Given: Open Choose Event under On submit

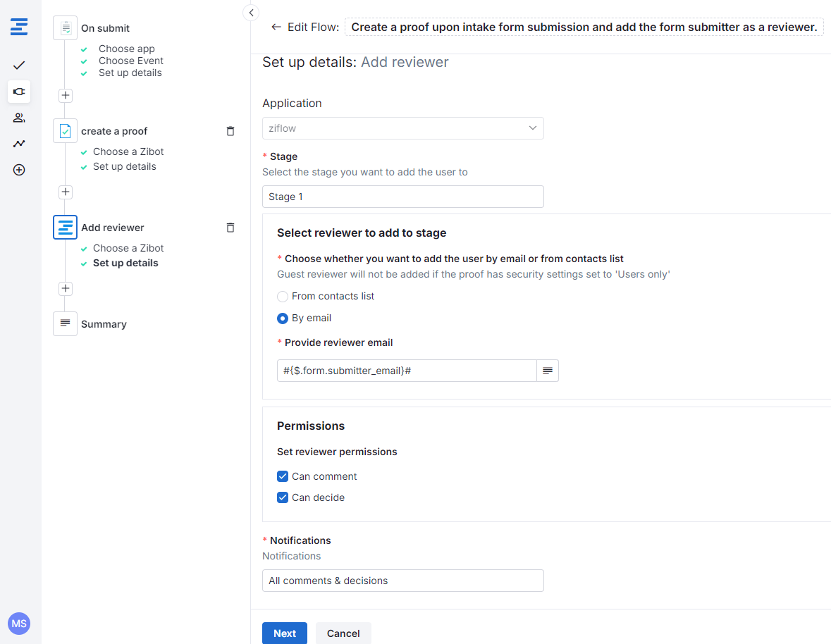Looking at the screenshot, I should coord(131,61).
